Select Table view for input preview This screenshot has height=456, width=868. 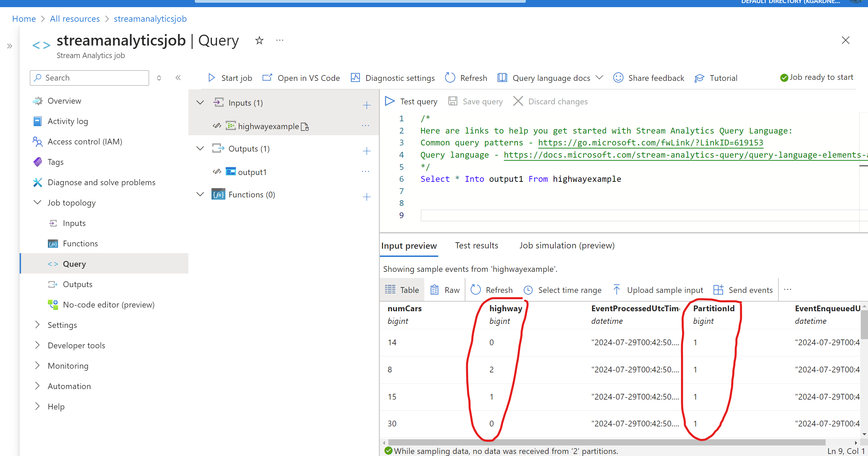coord(402,290)
